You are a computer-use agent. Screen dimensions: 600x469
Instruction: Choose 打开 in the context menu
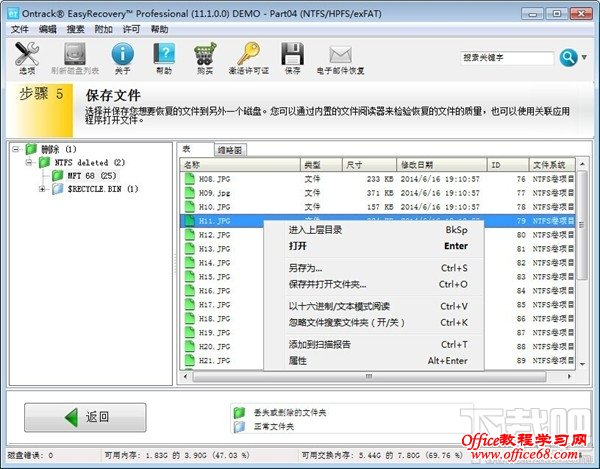(374, 246)
